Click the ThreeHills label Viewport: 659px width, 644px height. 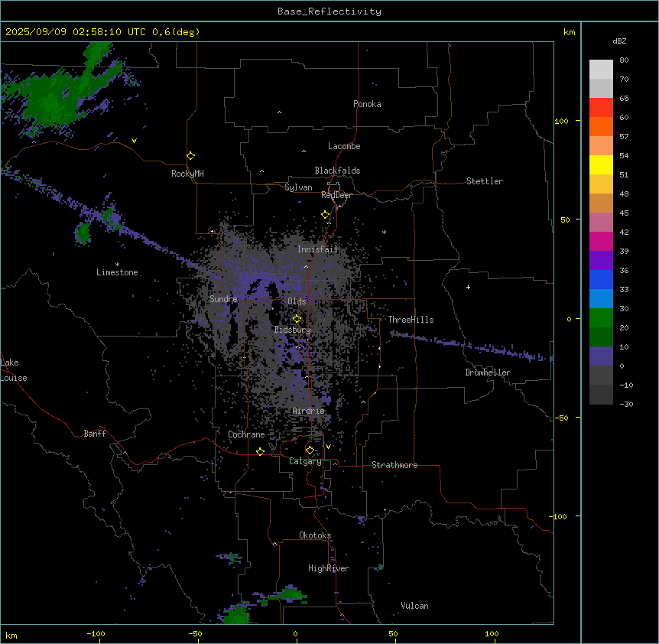click(x=411, y=320)
